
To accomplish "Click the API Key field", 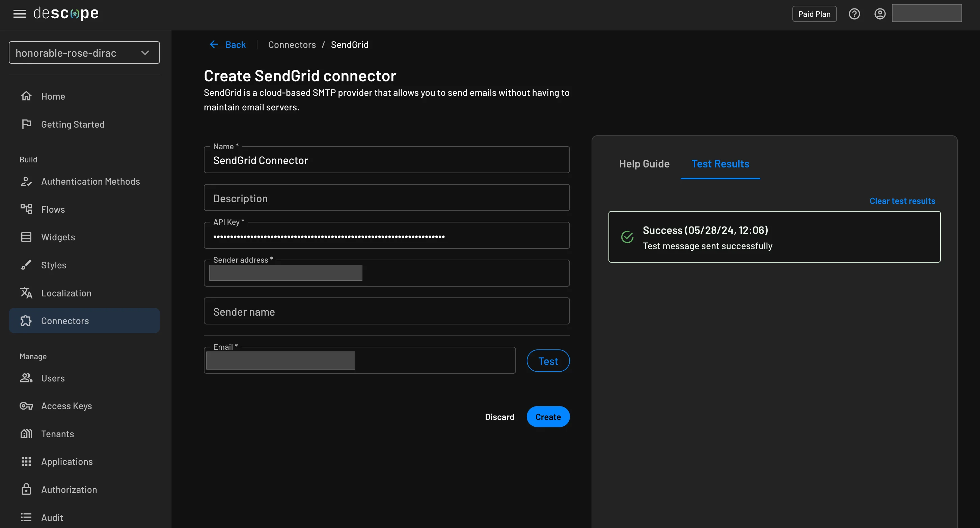I will (x=386, y=236).
